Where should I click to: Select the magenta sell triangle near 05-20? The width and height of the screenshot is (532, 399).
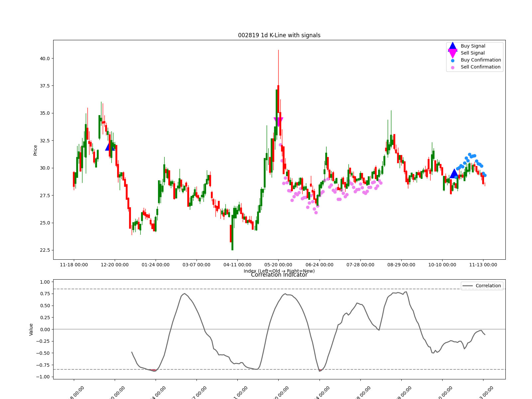pos(278,122)
